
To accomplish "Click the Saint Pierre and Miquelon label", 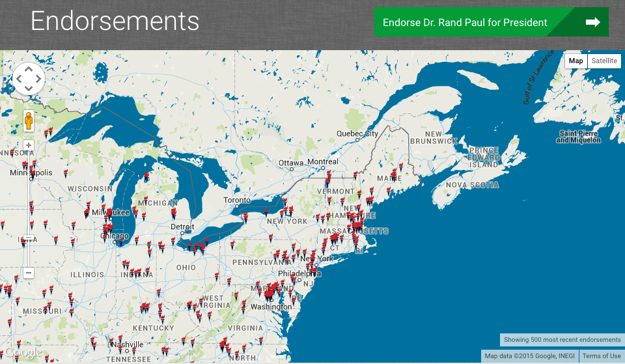I will click(578, 137).
